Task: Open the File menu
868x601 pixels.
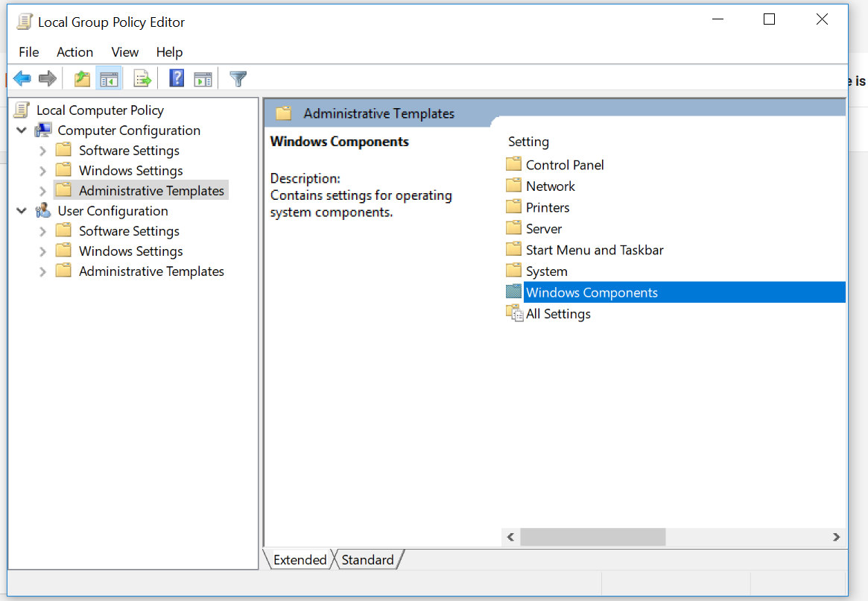Action: tap(29, 52)
